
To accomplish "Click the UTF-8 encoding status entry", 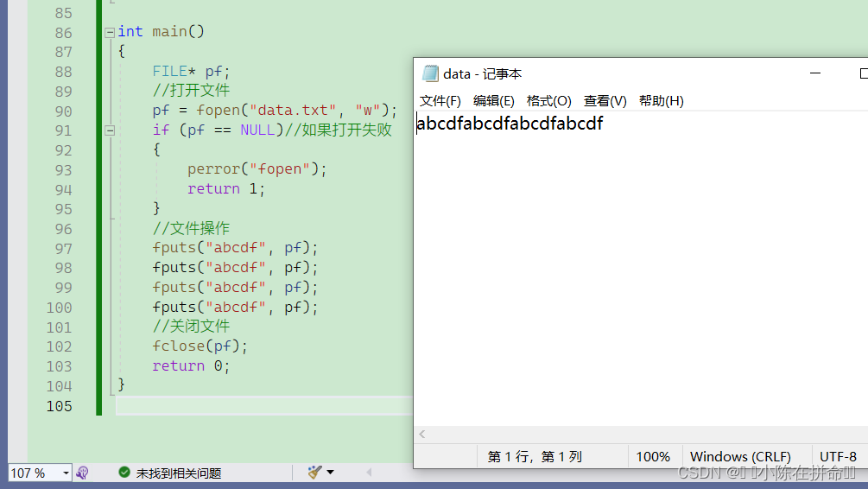I will pyautogui.click(x=838, y=457).
